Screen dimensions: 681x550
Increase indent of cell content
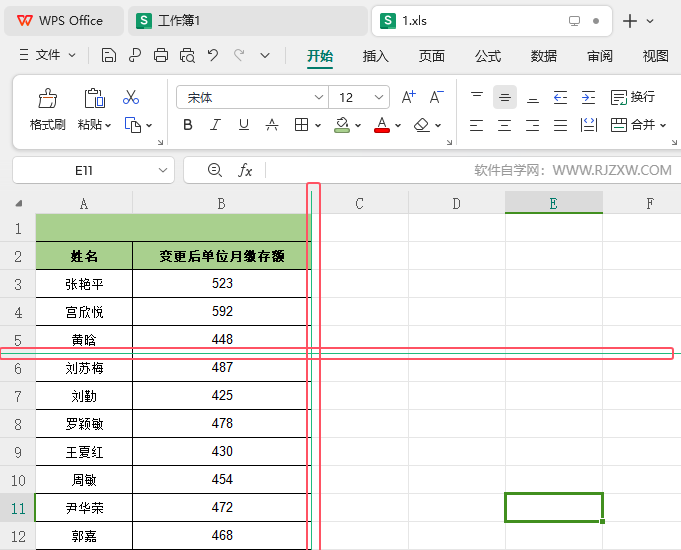click(588, 97)
